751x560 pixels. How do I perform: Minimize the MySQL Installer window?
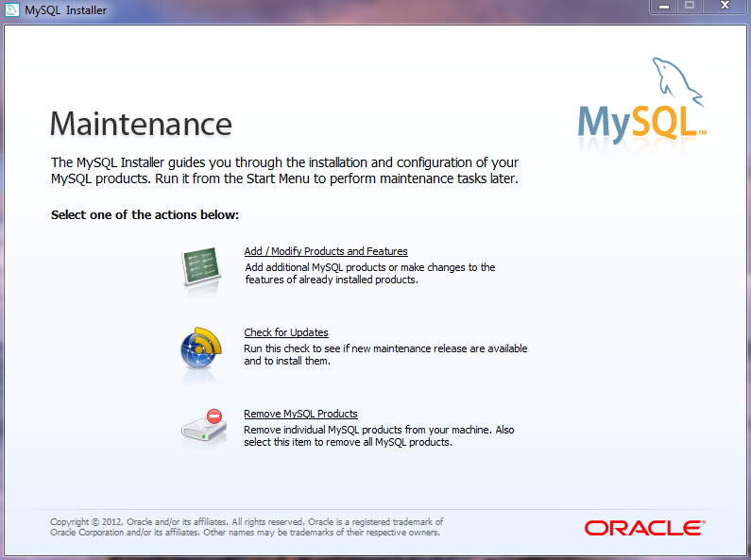[663, 7]
